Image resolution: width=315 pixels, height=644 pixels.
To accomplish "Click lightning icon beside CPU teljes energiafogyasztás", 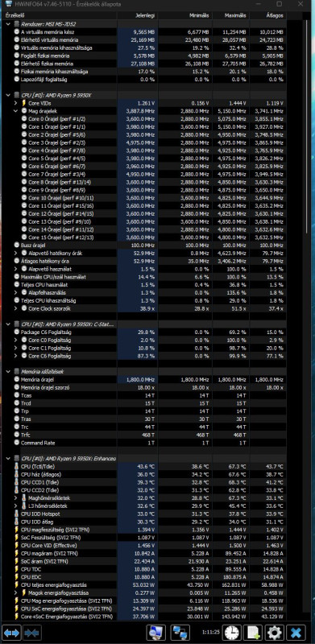I will [16, 585].
